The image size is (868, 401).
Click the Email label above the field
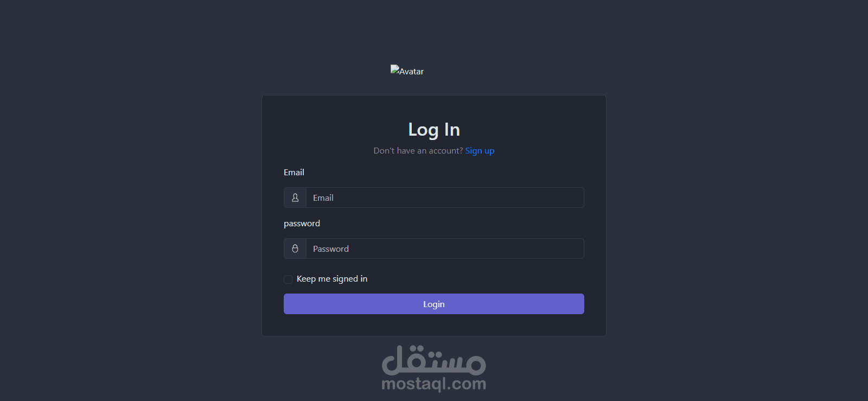(x=294, y=172)
